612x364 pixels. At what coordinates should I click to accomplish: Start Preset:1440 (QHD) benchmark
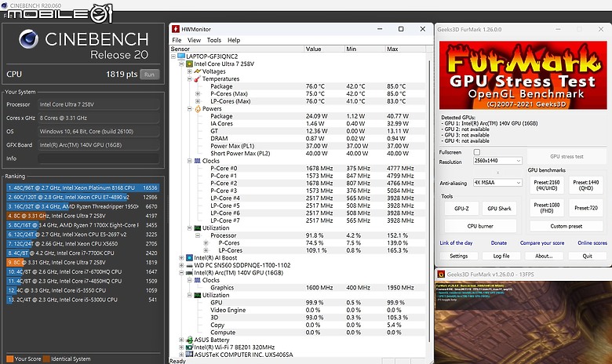(x=586, y=185)
